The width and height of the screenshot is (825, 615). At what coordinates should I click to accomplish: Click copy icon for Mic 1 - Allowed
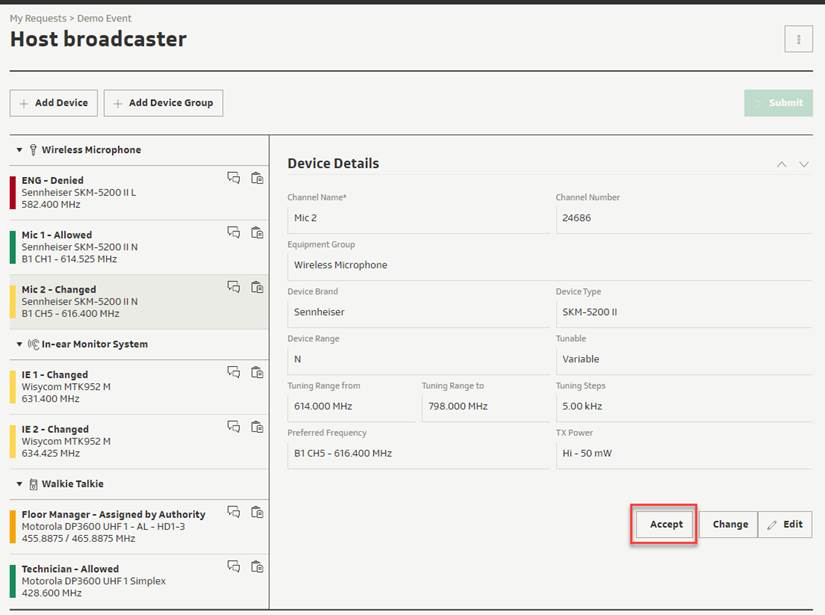tap(257, 233)
